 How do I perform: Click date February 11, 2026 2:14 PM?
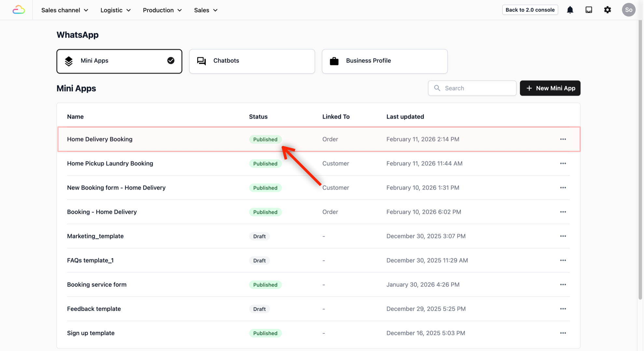(x=423, y=139)
